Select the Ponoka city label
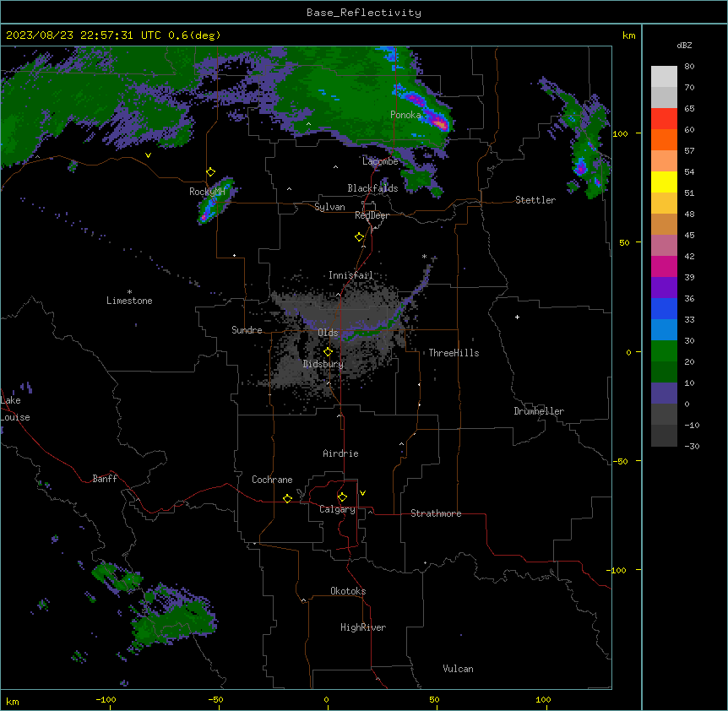 405,115
